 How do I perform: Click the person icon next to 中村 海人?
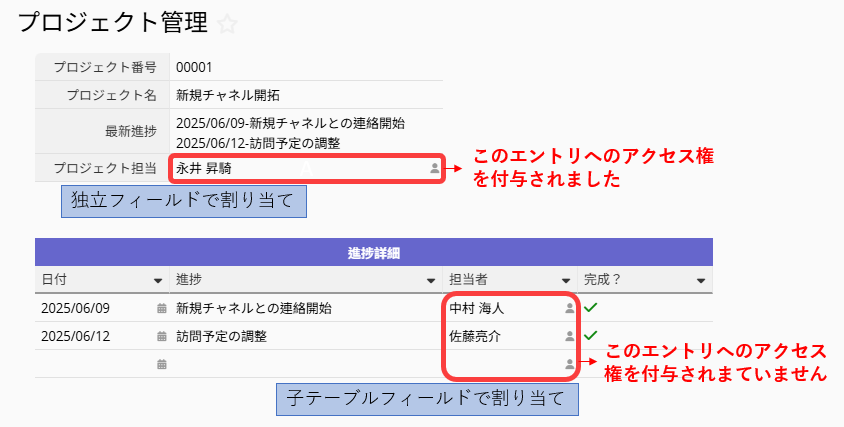[570, 309]
